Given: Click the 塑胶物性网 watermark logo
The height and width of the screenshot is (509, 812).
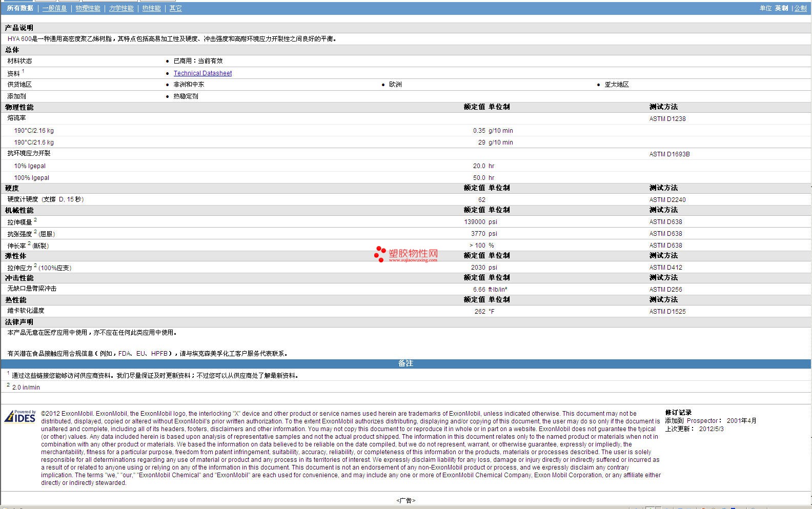Looking at the screenshot, I should 406,254.
